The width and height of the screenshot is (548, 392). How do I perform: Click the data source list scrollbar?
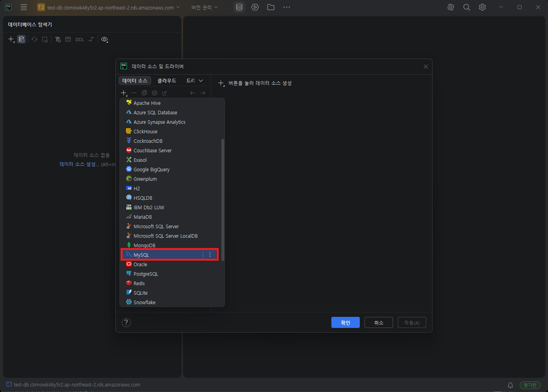pos(223,200)
